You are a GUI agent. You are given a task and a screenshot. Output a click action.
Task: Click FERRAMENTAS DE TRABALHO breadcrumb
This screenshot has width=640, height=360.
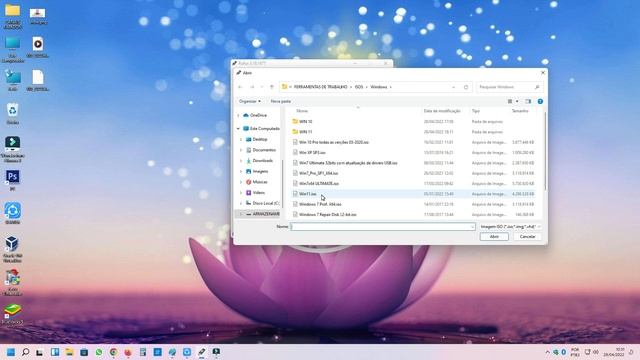[320, 87]
